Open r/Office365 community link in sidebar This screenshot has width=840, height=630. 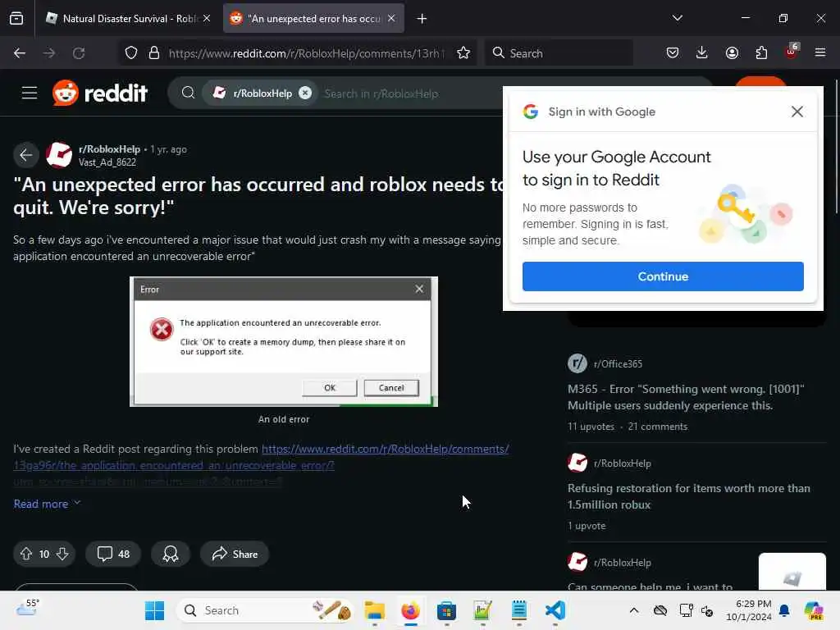618,363
